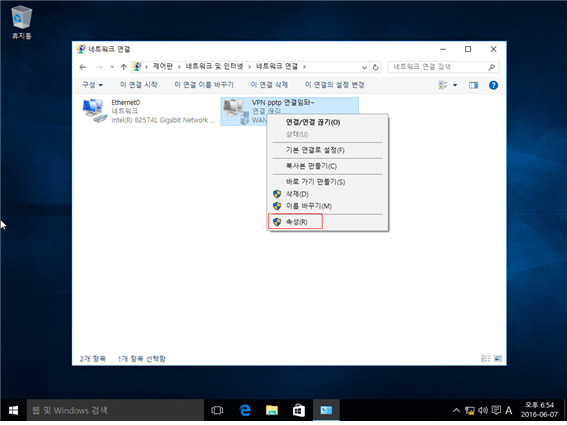Click the IME language indicator A
The image size is (567, 425).
tap(509, 410)
